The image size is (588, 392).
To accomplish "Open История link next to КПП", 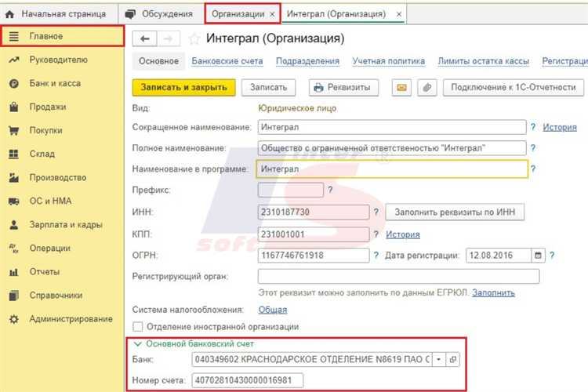I will point(403,234).
